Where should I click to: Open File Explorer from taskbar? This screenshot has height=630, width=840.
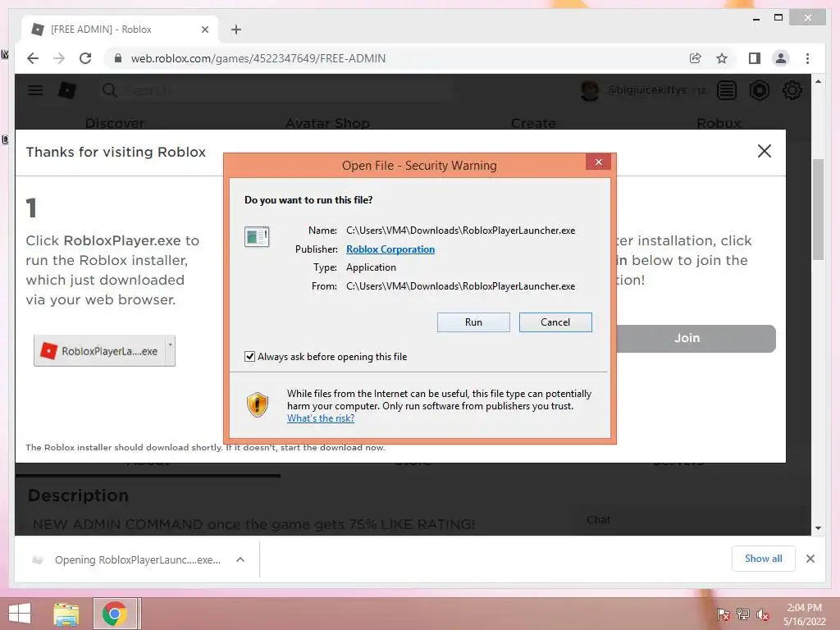pos(66,614)
